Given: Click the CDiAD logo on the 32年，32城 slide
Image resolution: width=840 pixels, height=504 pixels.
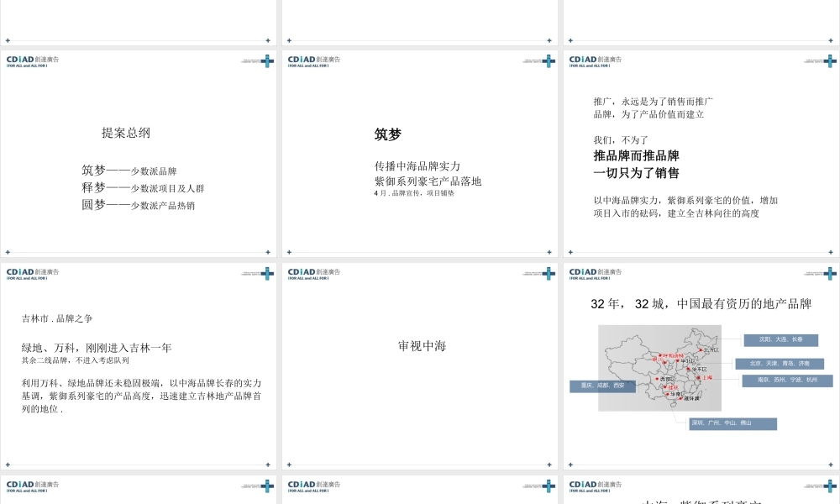Looking at the screenshot, I should coord(596,274).
